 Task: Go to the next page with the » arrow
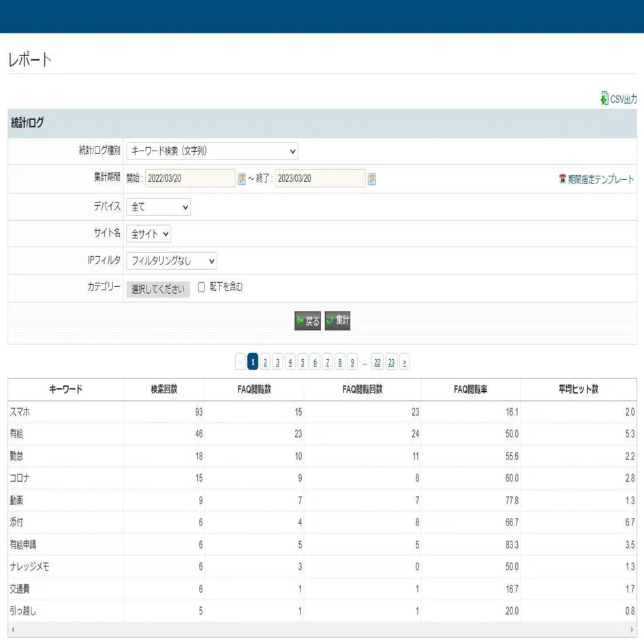point(405,362)
